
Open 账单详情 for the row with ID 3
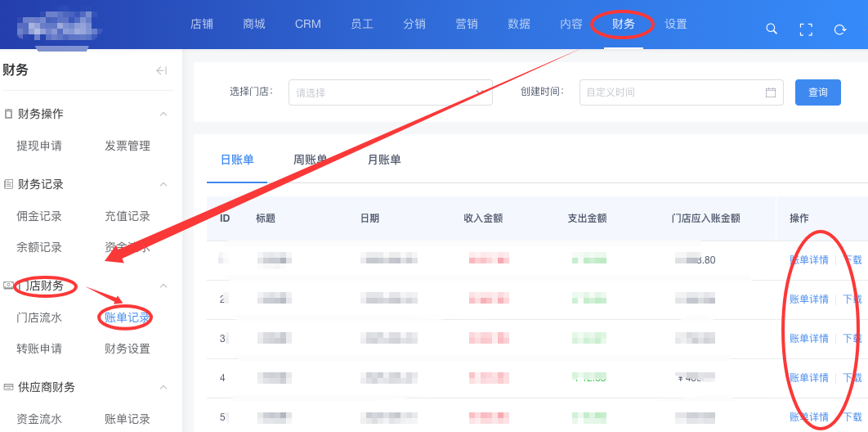(808, 338)
